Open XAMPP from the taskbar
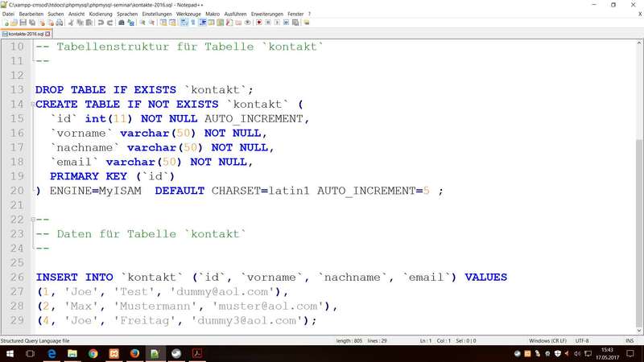Image resolution: width=644 pixels, height=362 pixels. 114,353
